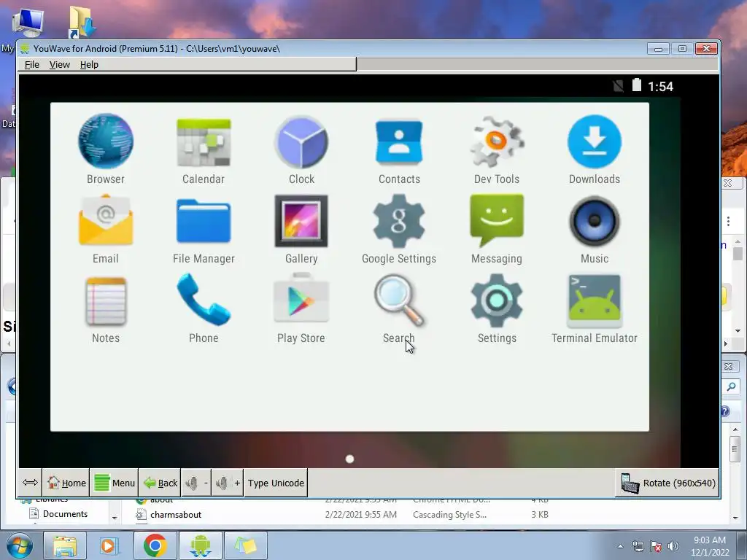Launch the Phone app
747x560 pixels.
204,308
